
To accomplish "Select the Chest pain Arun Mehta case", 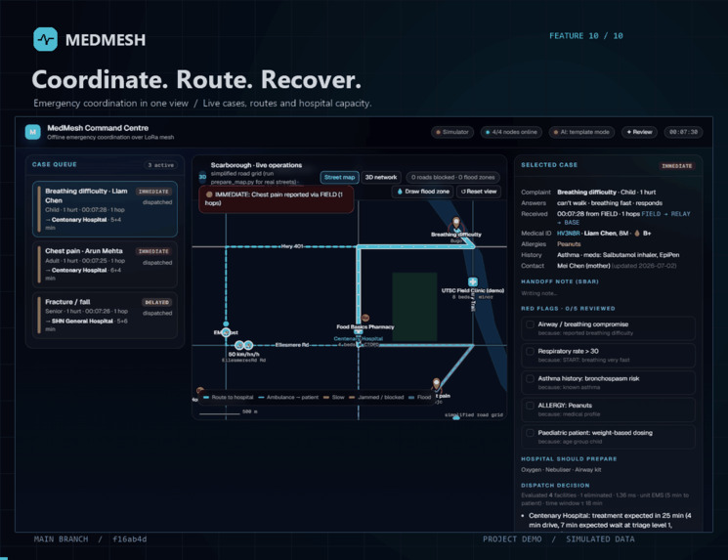I will 105,264.
